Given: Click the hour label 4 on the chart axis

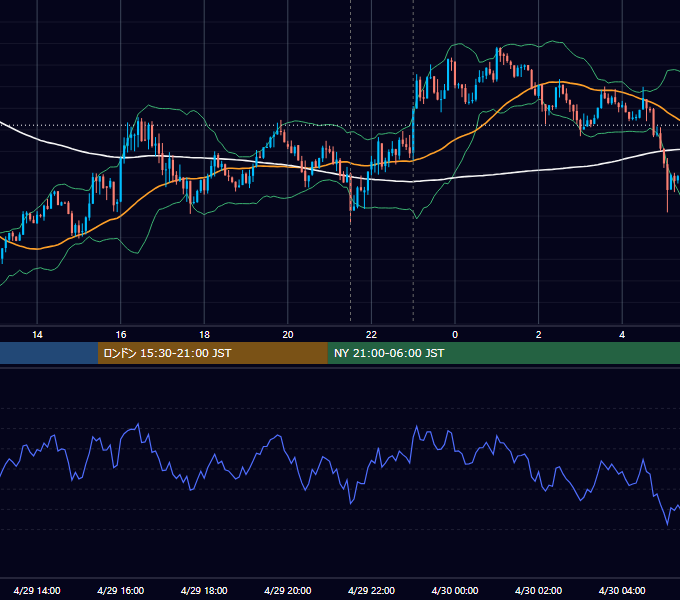Looking at the screenshot, I should coord(622,335).
